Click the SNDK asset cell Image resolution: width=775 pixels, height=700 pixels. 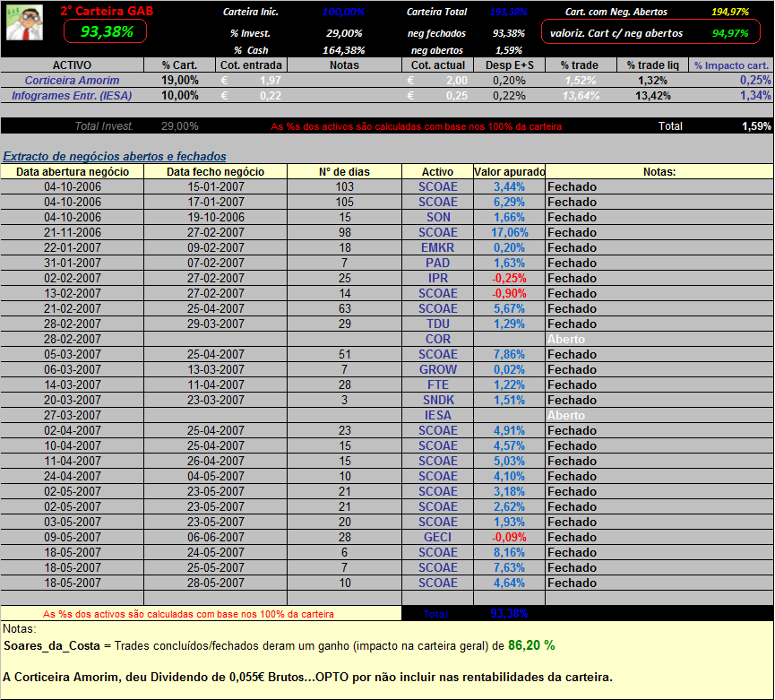437,400
